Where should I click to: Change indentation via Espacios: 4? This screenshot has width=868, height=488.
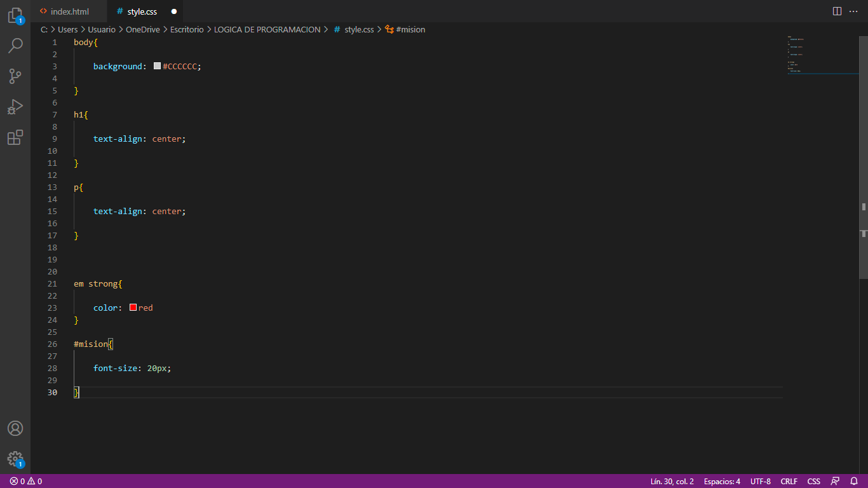[722, 482]
